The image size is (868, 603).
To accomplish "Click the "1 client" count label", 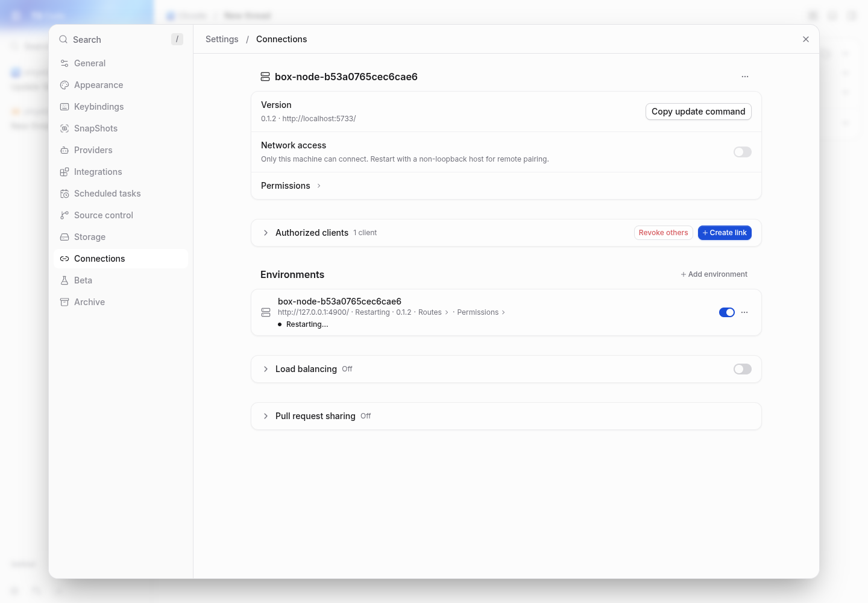I will pos(365,233).
